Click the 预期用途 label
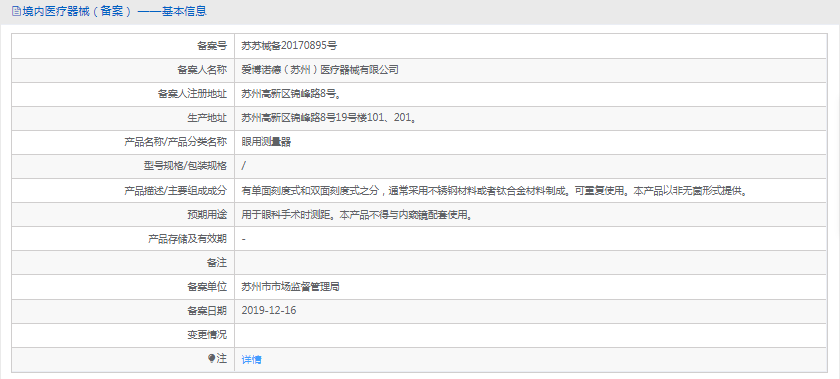Screen dimensions: 840x379 click(207, 214)
